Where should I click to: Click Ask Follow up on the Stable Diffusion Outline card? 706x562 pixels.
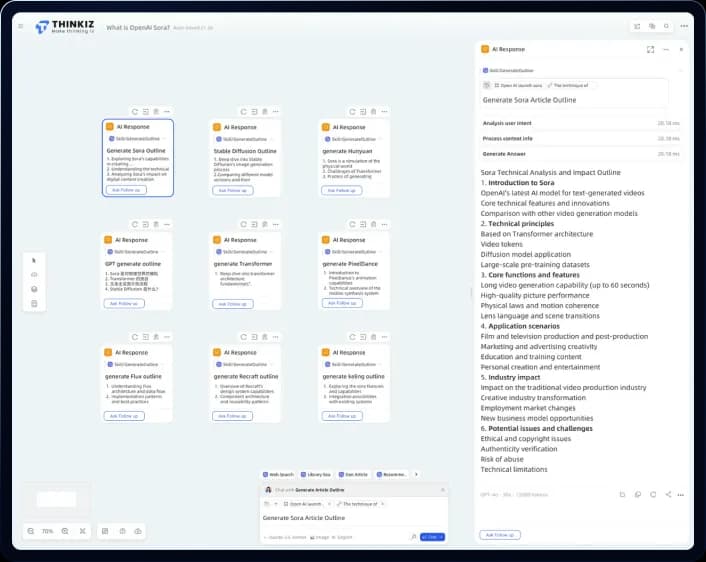pyautogui.click(x=233, y=190)
